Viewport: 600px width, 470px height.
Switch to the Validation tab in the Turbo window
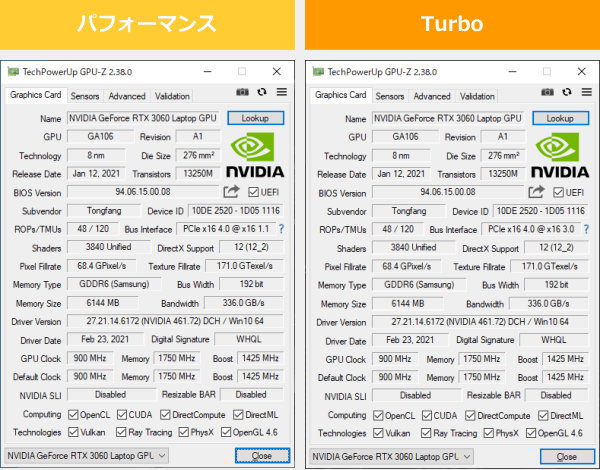(477, 96)
